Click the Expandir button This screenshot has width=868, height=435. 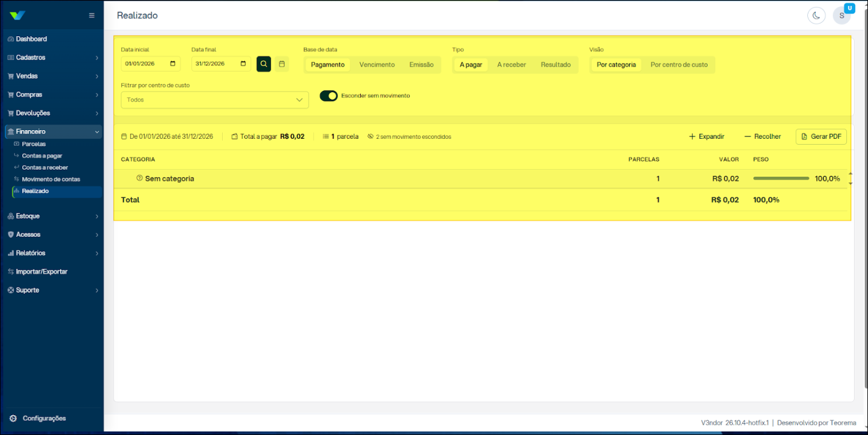tap(707, 136)
